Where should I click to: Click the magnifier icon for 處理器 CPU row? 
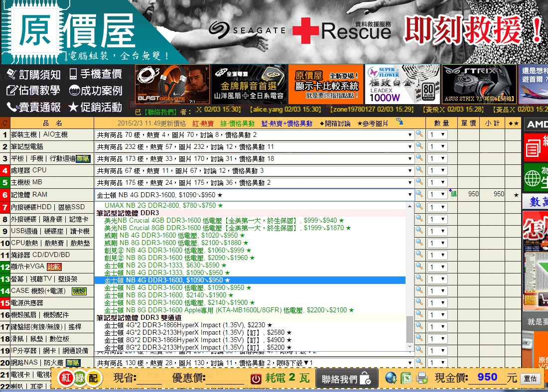419,170
